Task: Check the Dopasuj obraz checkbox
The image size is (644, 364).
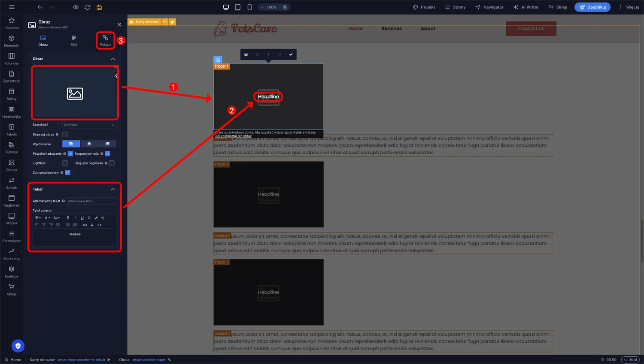Action: pyautogui.click(x=65, y=135)
